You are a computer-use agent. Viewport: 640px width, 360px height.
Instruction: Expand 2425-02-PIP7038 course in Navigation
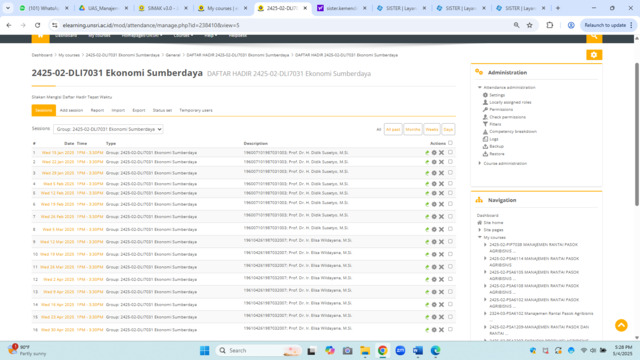click(485, 244)
